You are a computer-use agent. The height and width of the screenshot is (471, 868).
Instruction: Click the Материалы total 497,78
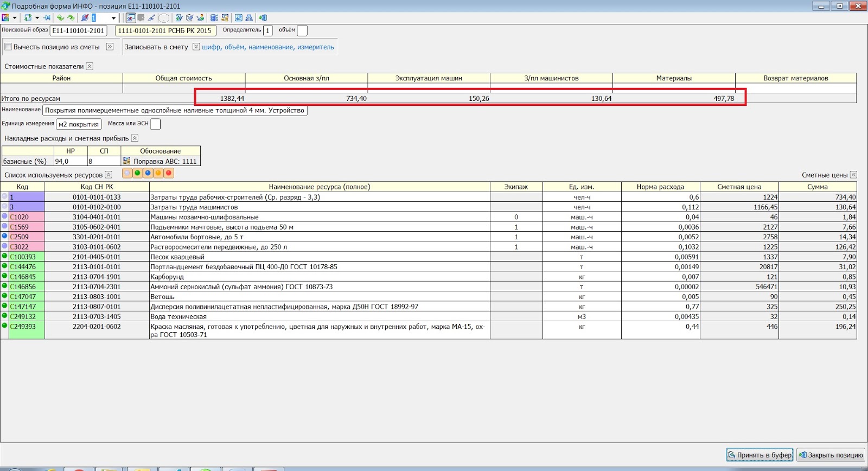(x=724, y=99)
